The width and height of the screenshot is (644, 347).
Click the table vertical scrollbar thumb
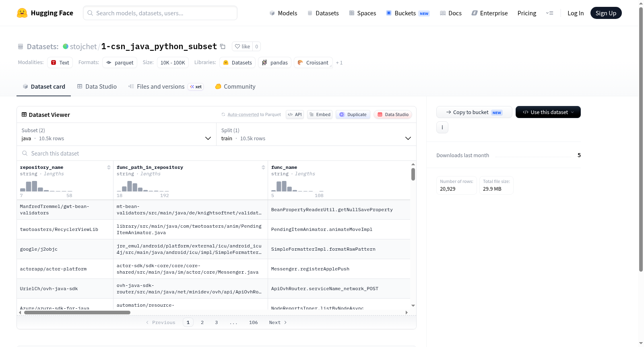pos(413,174)
